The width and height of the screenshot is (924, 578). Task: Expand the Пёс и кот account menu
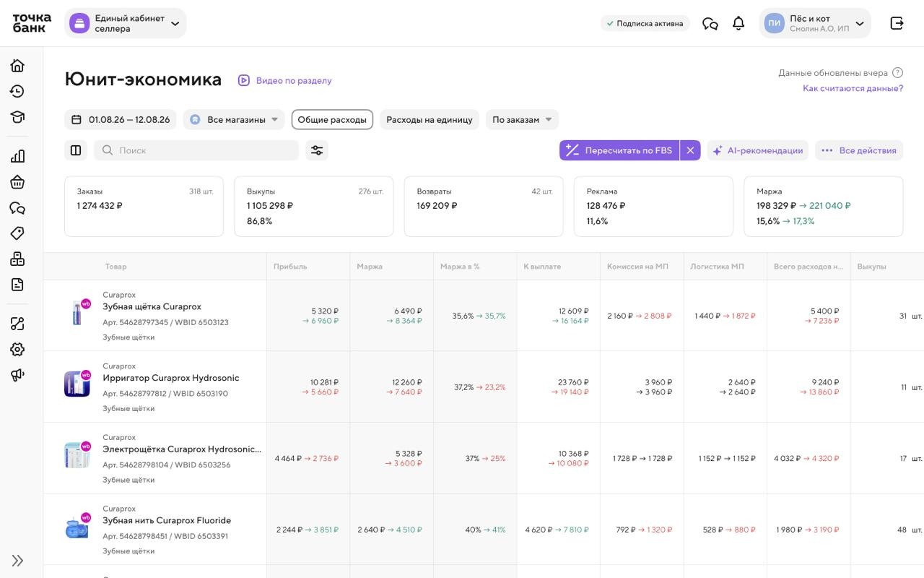click(x=815, y=23)
